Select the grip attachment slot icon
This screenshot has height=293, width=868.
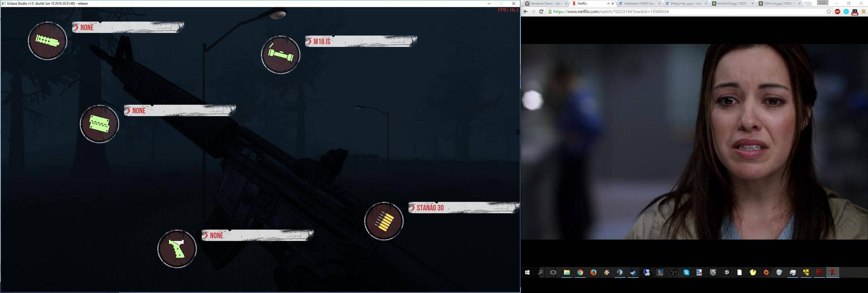[177, 249]
